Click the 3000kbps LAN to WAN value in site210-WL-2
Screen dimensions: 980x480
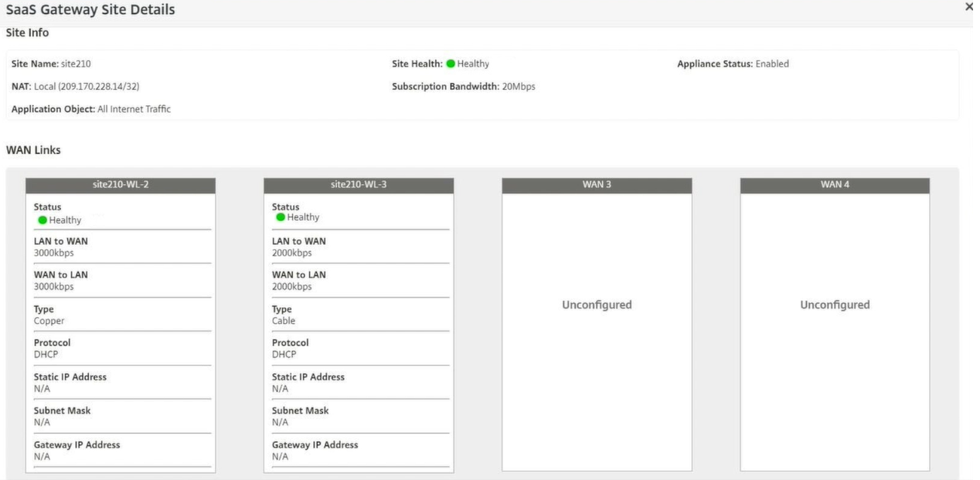coord(54,253)
